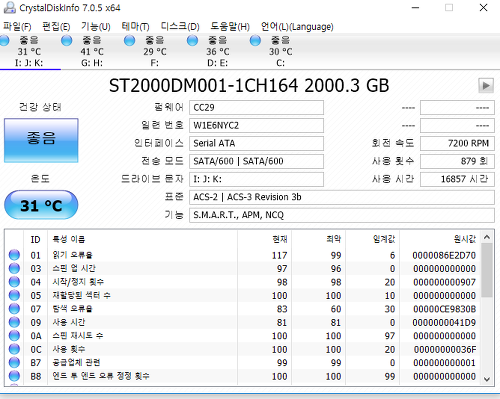Open the 기능(U) menu

pyautogui.click(x=96, y=26)
